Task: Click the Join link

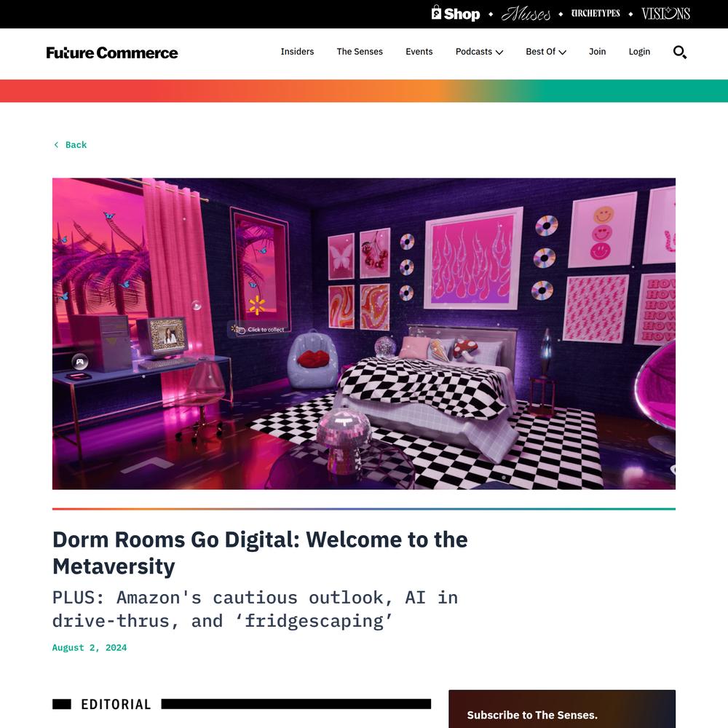Action: click(x=598, y=52)
